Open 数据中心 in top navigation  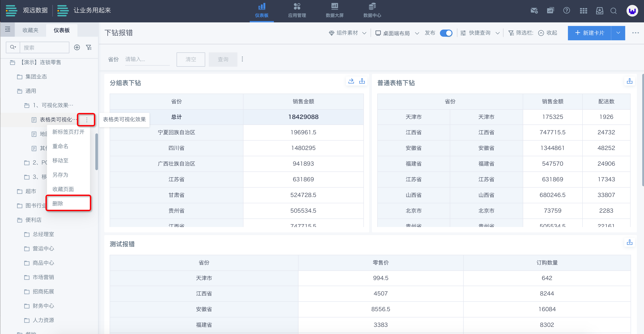tap(372, 11)
